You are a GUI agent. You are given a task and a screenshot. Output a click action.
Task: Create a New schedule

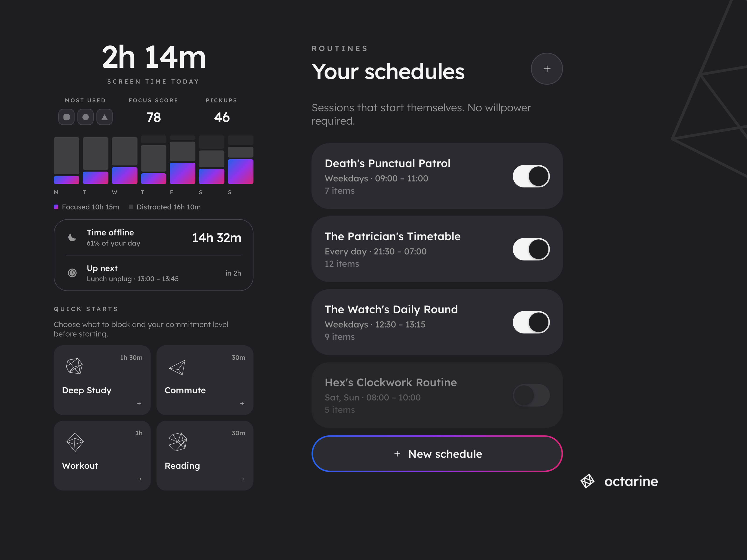pos(437,454)
